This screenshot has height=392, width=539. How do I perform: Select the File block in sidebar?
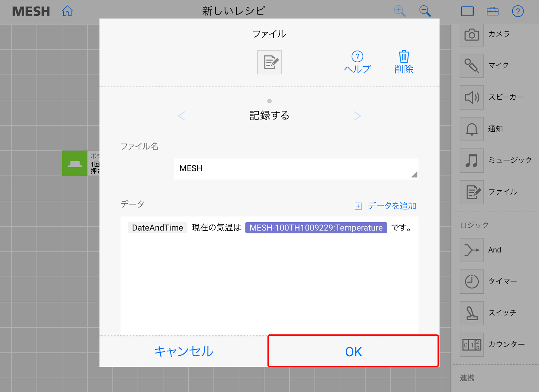click(472, 192)
